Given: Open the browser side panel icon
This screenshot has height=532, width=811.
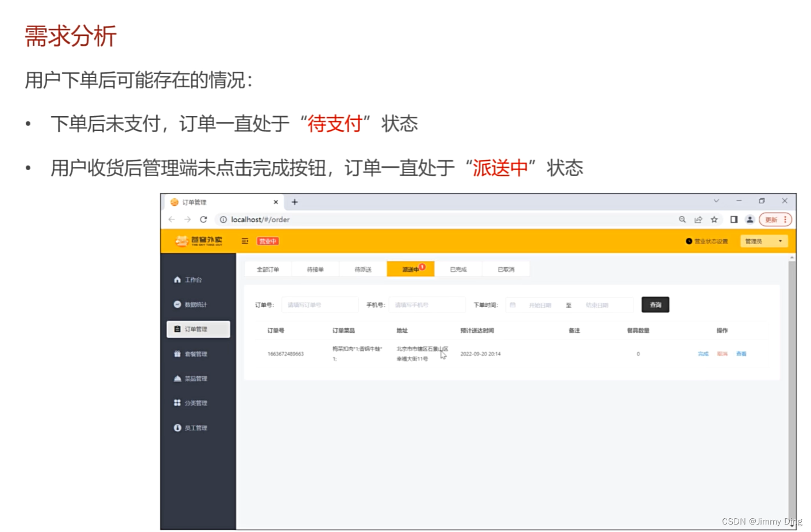Looking at the screenshot, I should point(734,219).
